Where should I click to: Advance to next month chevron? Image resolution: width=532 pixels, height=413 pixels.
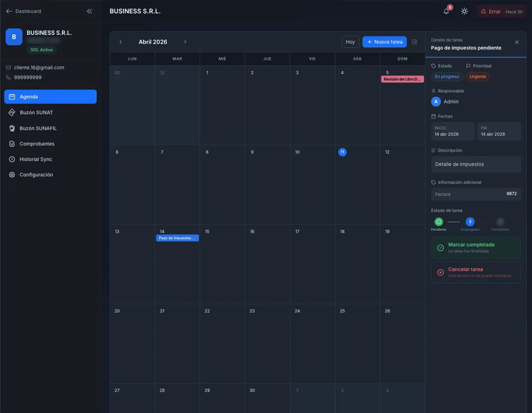185,42
